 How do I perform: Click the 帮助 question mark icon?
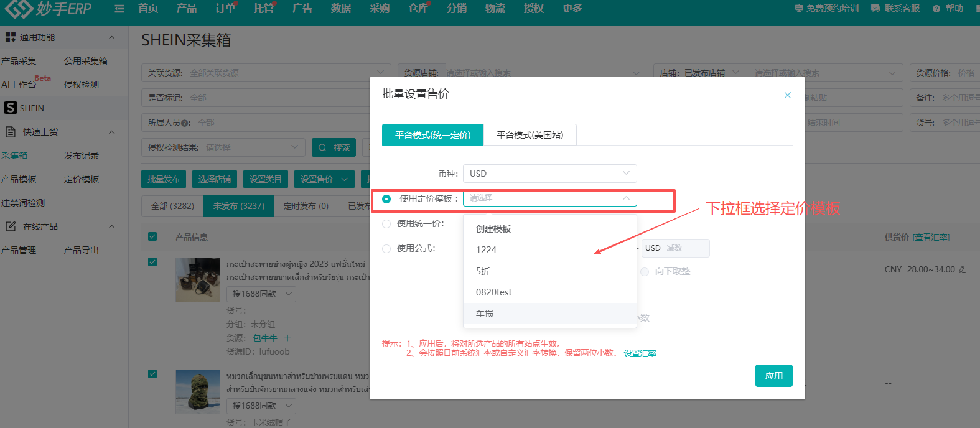(936, 9)
